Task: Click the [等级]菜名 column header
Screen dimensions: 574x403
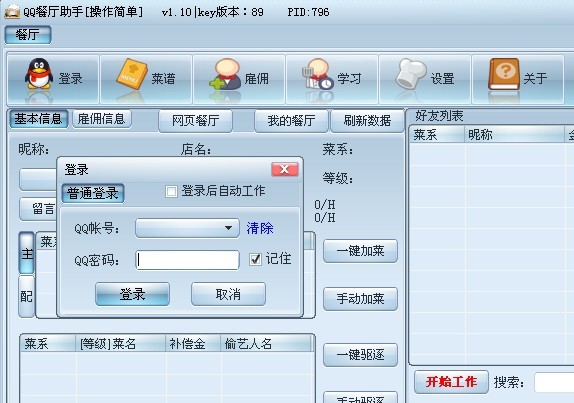Action: coord(120,344)
